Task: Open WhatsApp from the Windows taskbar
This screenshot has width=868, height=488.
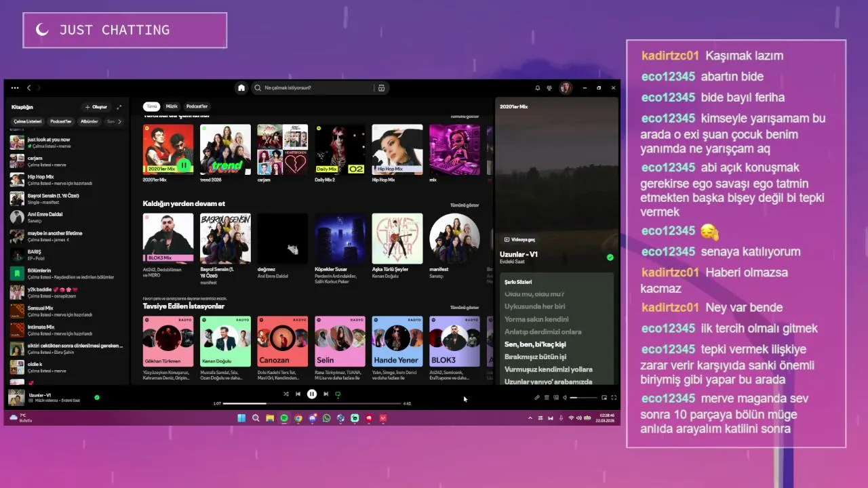Action: [327, 418]
